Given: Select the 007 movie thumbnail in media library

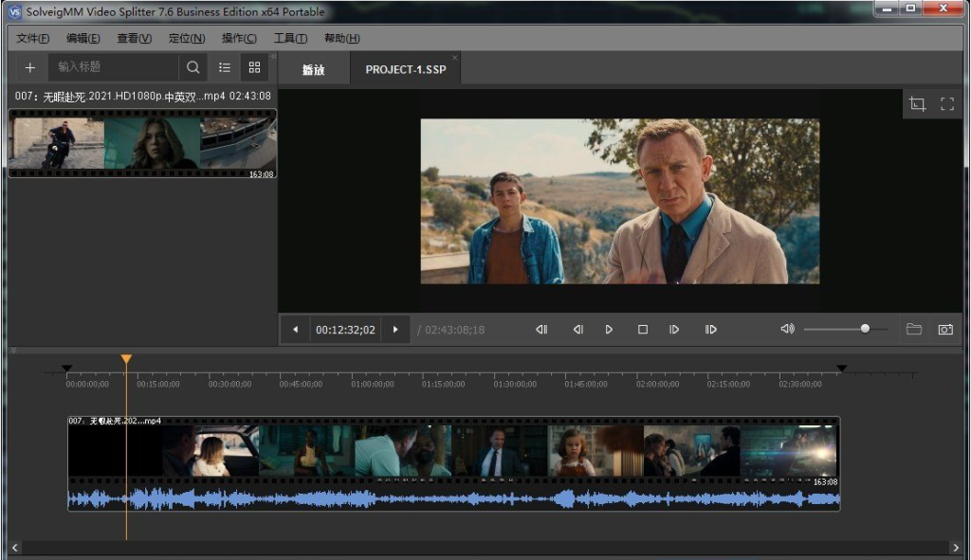Looking at the screenshot, I should click(x=142, y=144).
